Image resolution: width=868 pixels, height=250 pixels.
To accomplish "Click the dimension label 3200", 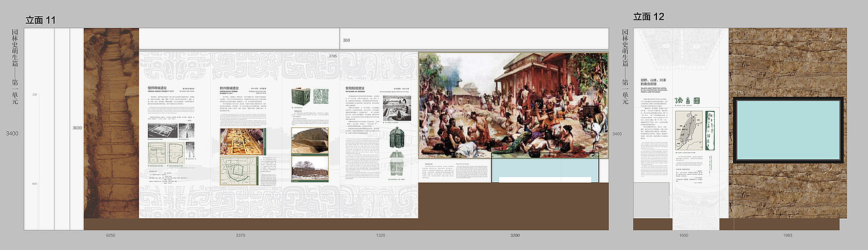I will coord(515,235).
